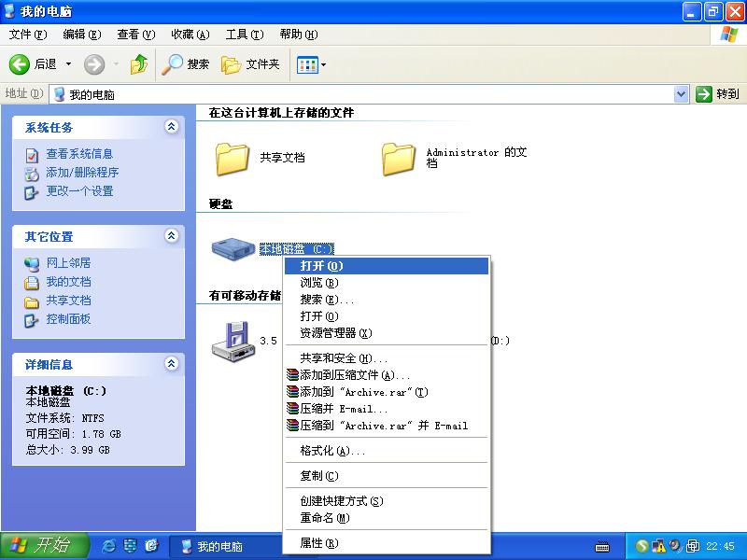Choose 资源管理器(X) in context menu
The width and height of the screenshot is (747, 560).
pos(387,333)
